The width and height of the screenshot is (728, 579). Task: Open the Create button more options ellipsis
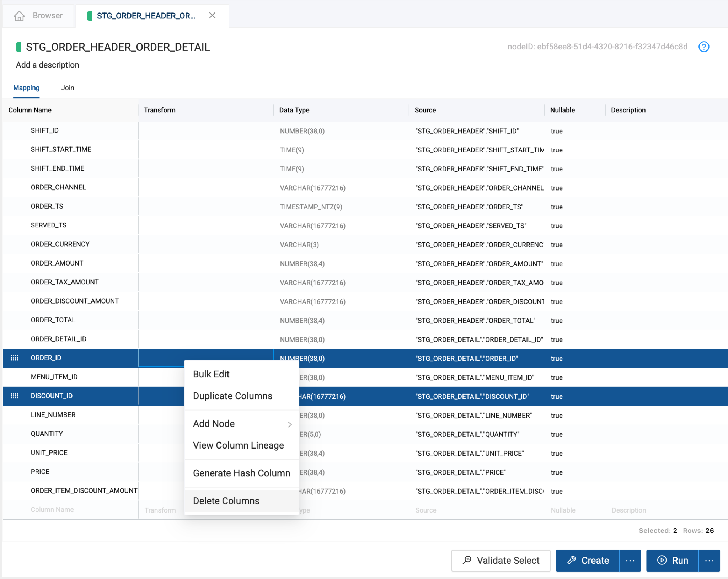[630, 561]
